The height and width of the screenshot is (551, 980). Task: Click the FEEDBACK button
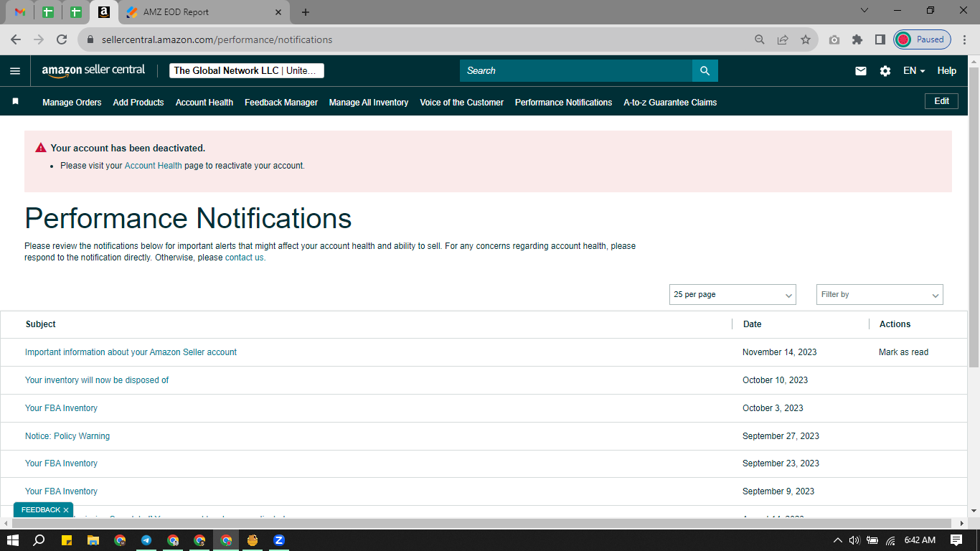40,510
